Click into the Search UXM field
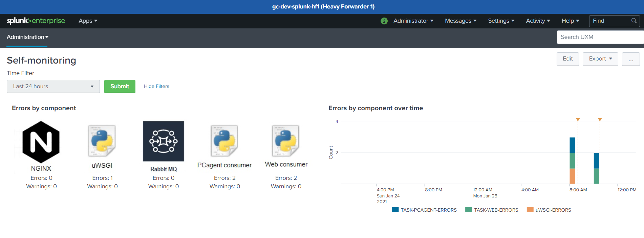 coord(599,37)
